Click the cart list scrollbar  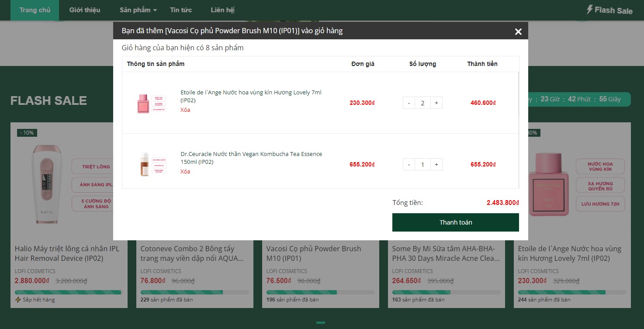[519, 94]
